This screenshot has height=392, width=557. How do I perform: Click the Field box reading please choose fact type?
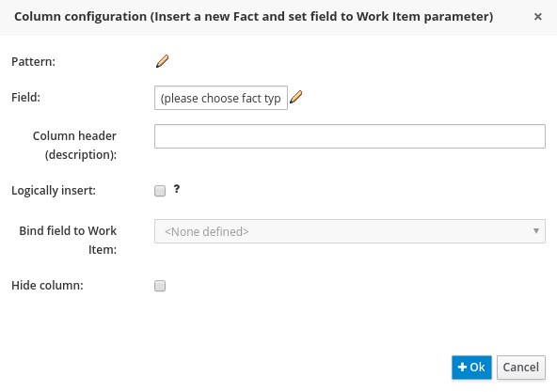coord(221,98)
